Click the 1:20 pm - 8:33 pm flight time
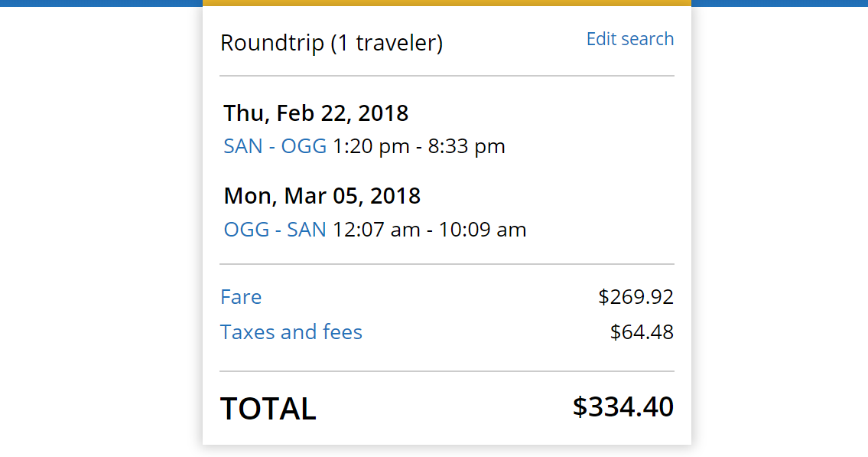The image size is (868, 457). (x=419, y=146)
